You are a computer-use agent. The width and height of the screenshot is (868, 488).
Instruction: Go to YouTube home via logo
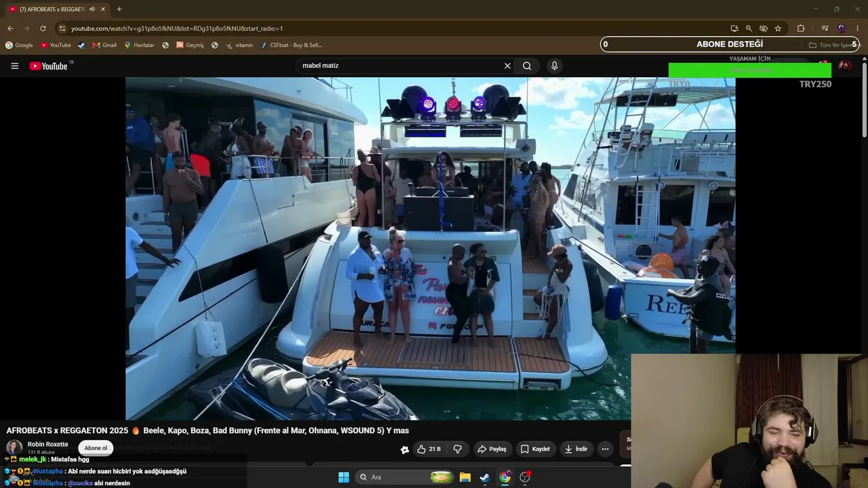[x=49, y=66]
